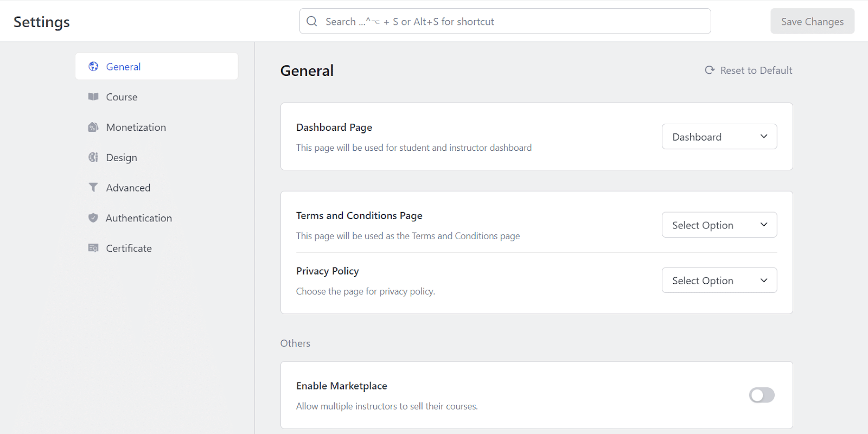Click the Advanced filter icon
The height and width of the screenshot is (434, 868).
point(93,187)
